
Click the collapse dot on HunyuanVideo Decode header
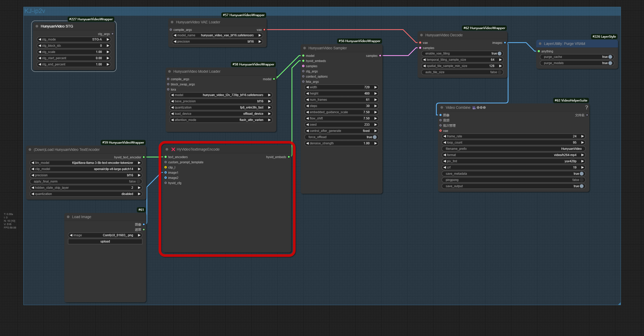pyautogui.click(x=421, y=35)
